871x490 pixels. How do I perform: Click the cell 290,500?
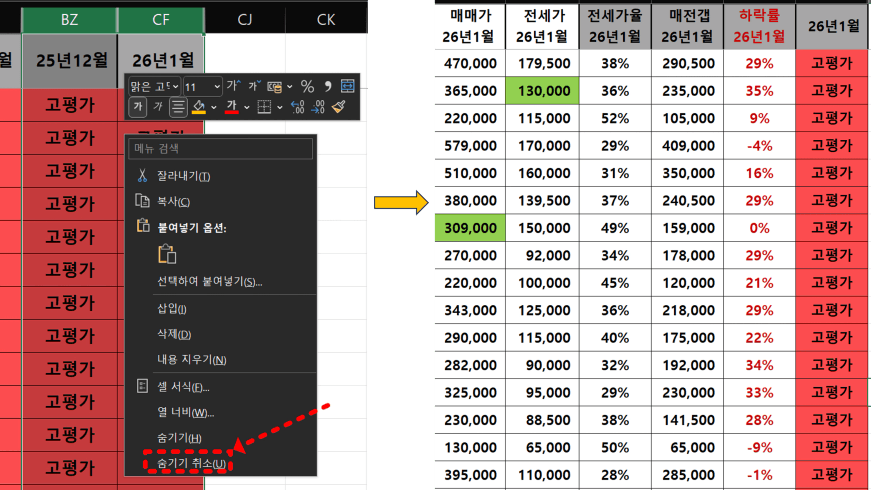click(x=688, y=63)
